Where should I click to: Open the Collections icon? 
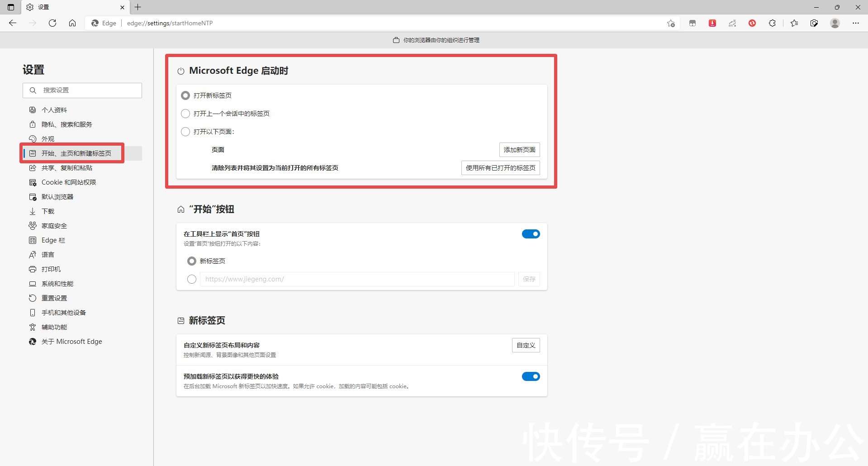click(x=814, y=23)
